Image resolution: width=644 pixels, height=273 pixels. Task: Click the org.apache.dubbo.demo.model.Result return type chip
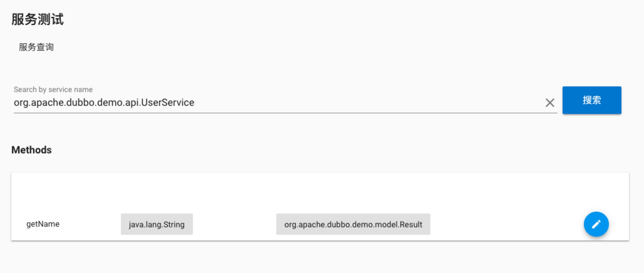[353, 224]
